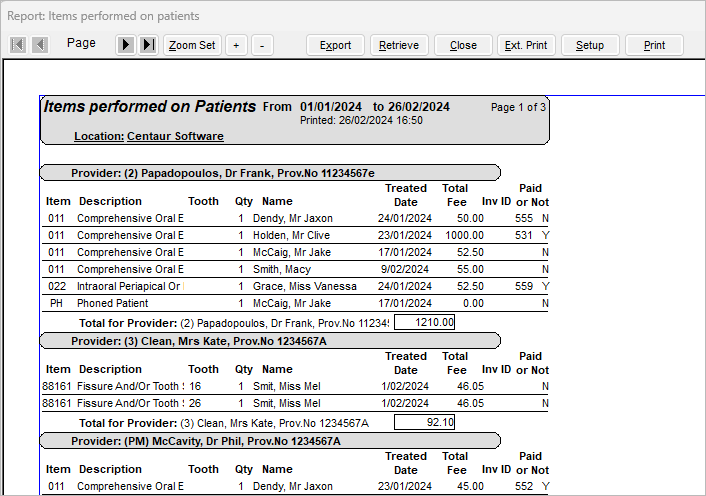Open the printer Setup
706x496 pixels.
click(590, 45)
